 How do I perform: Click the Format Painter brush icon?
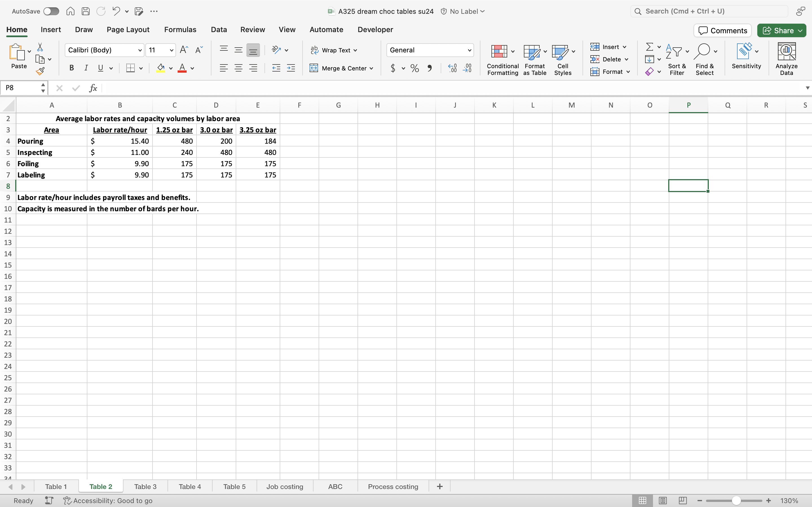coord(40,71)
